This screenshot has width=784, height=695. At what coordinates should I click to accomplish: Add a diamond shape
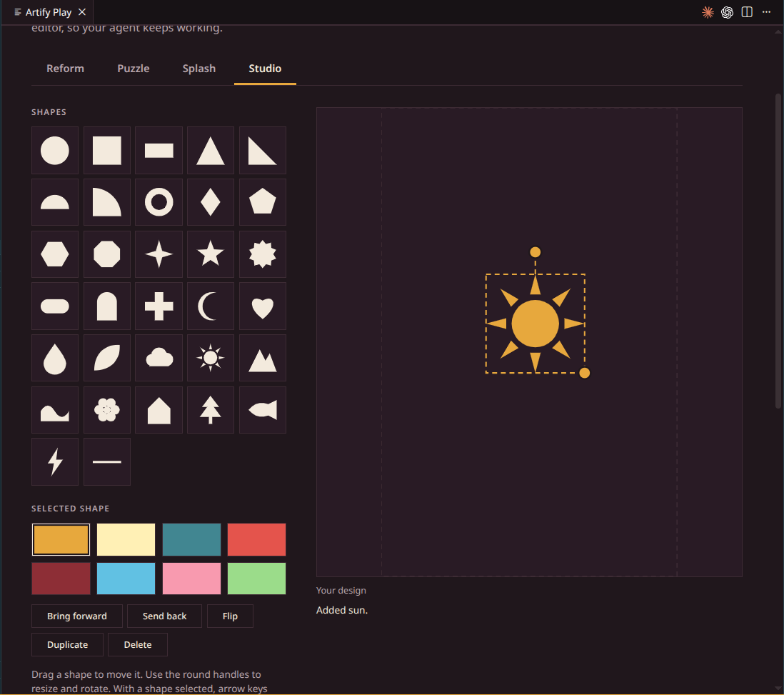tap(211, 202)
